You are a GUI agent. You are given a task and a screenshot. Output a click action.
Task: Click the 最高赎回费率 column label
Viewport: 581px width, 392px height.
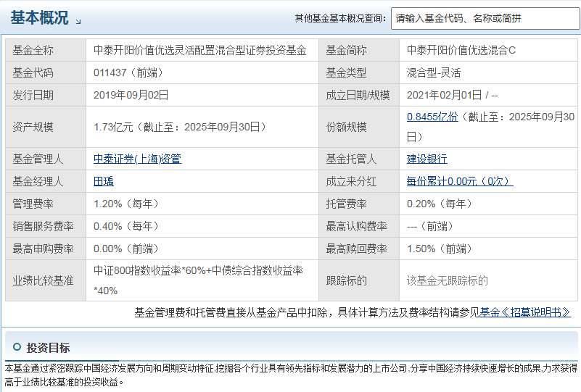click(x=356, y=249)
